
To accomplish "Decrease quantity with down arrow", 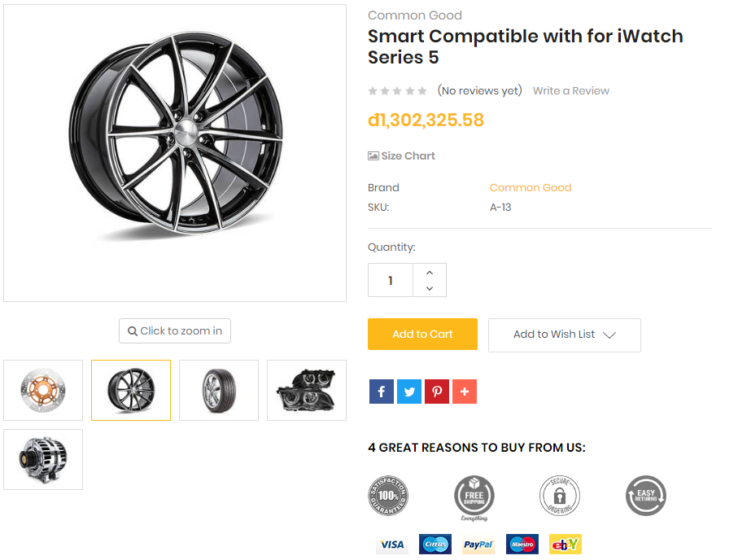I will point(430,288).
